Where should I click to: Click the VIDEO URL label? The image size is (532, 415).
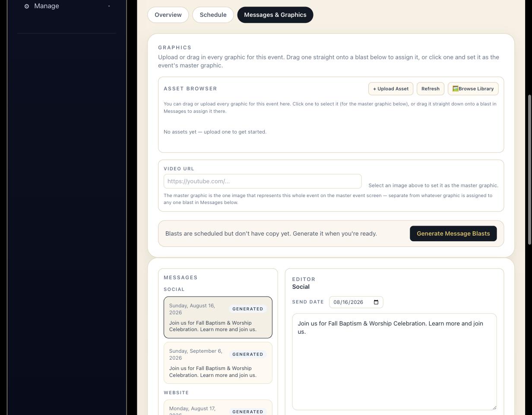(x=179, y=169)
